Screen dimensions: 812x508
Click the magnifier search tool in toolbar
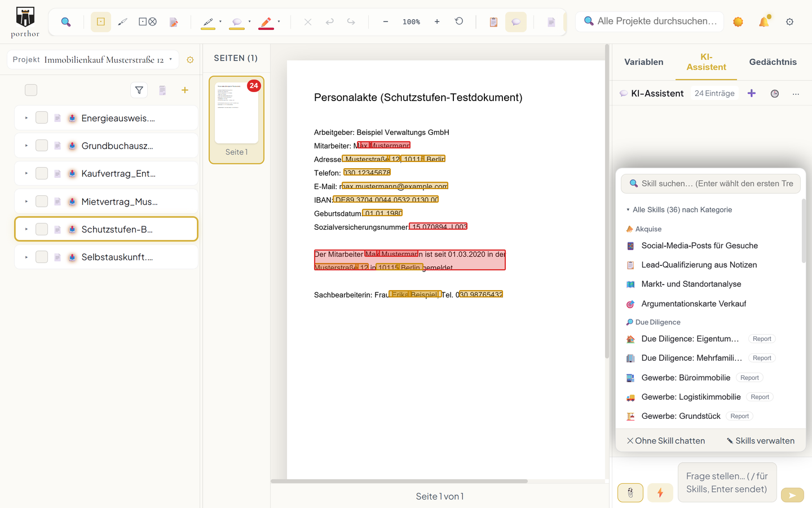(x=66, y=22)
